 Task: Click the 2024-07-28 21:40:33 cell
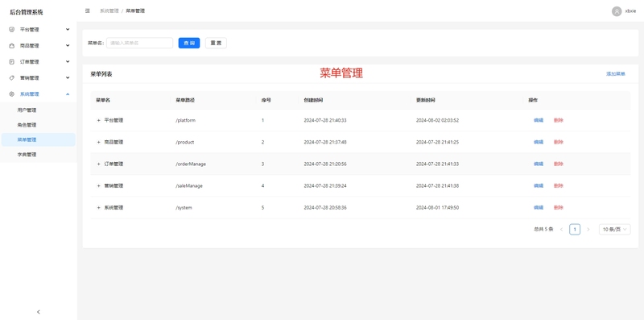tap(325, 121)
